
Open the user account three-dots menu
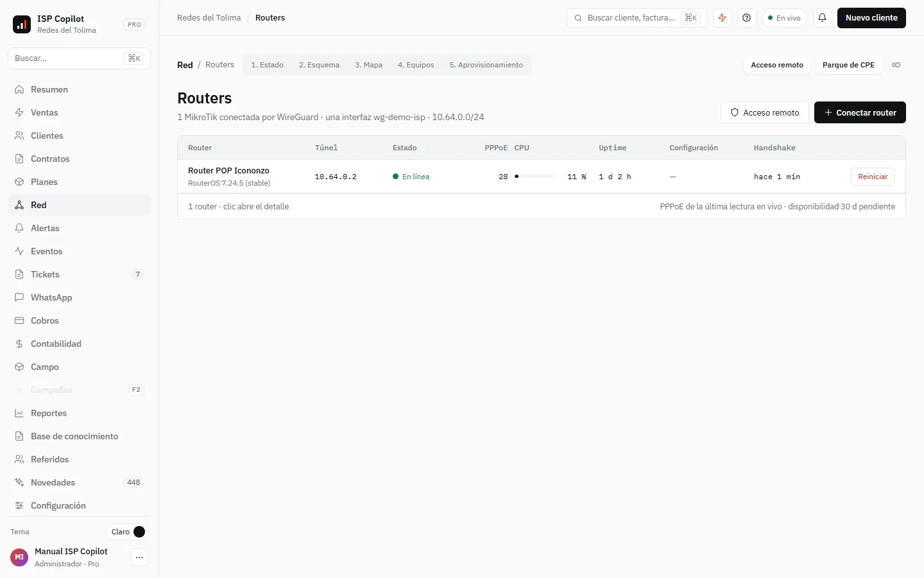pyautogui.click(x=139, y=557)
